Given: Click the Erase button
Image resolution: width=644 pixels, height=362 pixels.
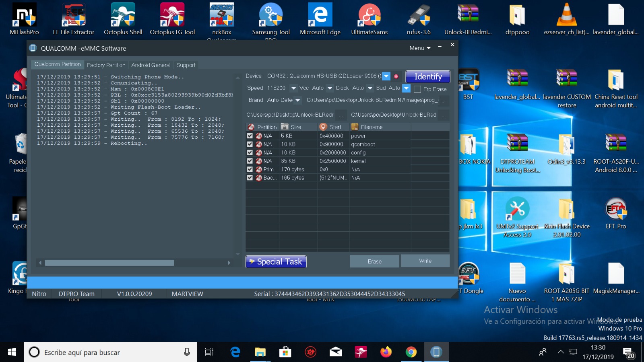Looking at the screenshot, I should [374, 261].
